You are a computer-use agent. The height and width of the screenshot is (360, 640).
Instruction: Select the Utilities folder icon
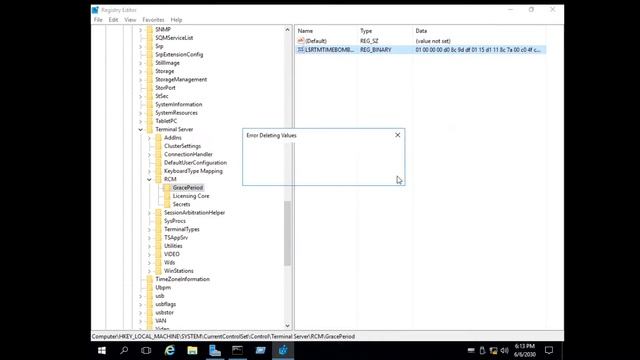(x=158, y=246)
